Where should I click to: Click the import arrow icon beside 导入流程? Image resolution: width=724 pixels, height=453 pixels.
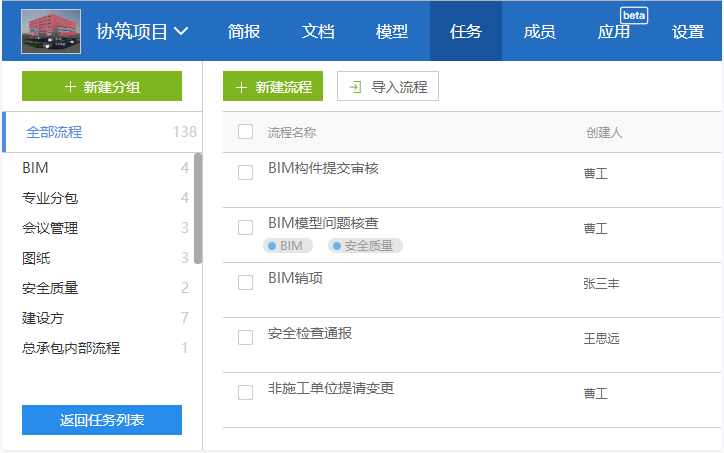(355, 87)
